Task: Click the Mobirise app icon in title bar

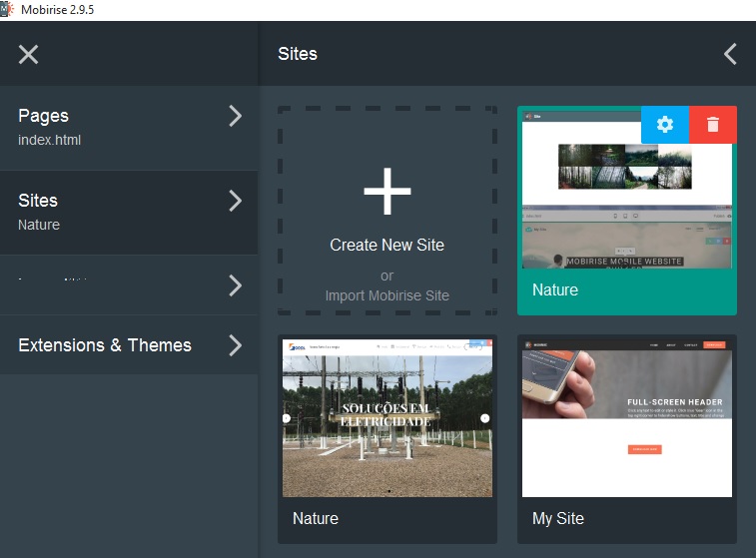Action: [9, 10]
